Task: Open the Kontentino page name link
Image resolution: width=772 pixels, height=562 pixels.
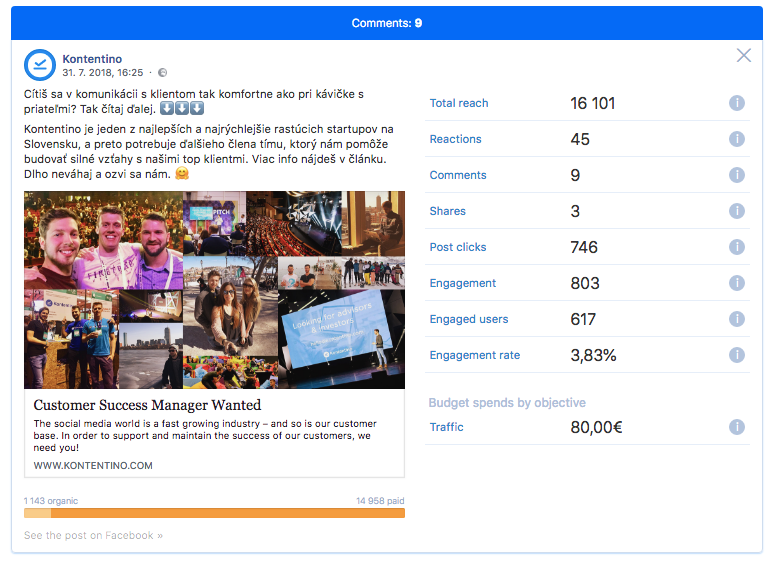Action: [92, 59]
